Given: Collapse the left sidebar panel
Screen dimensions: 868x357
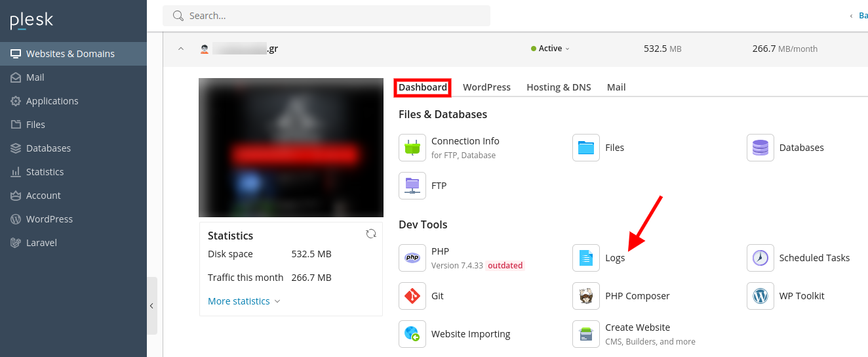Looking at the screenshot, I should (152, 306).
